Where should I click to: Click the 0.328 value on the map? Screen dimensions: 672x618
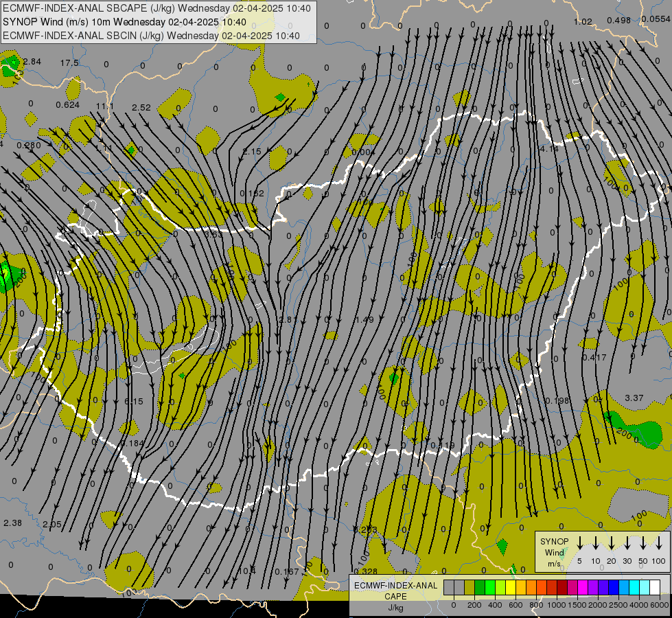[366, 571]
